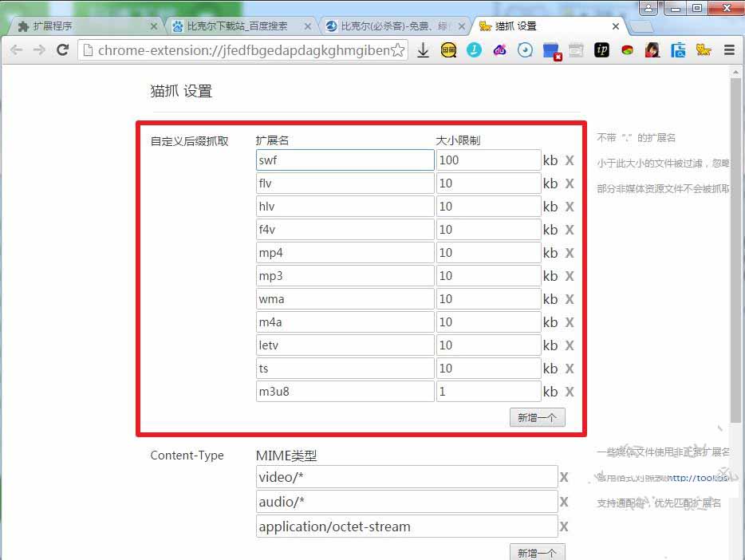Edit the swf extension name field
The width and height of the screenshot is (745, 560).
(345, 160)
